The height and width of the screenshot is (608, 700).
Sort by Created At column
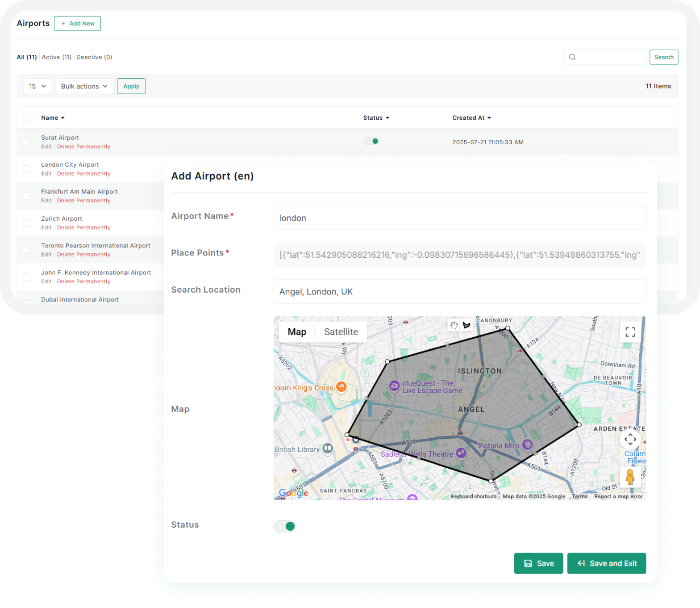[471, 118]
